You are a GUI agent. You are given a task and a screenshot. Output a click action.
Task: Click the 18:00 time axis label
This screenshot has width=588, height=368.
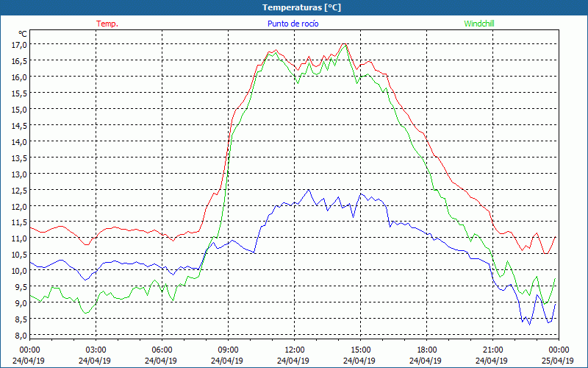click(427, 350)
